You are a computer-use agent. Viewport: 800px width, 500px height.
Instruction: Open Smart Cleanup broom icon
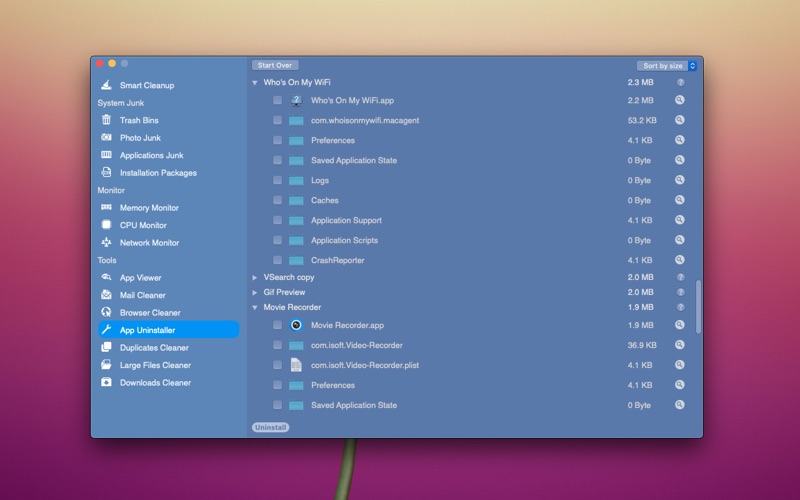click(x=106, y=85)
